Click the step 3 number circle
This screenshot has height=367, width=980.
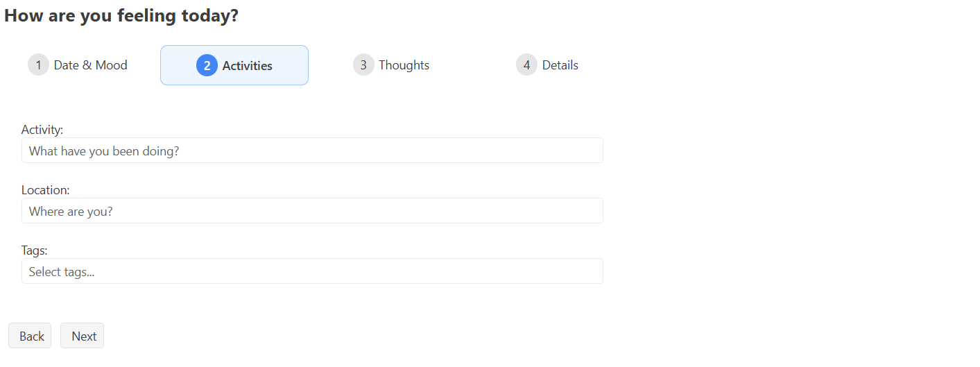click(363, 65)
